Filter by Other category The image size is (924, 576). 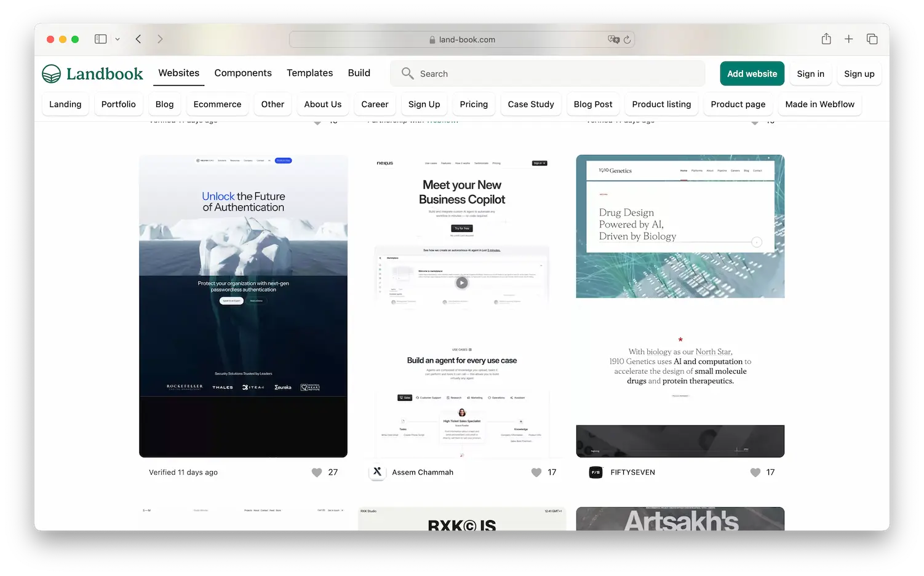click(x=273, y=105)
